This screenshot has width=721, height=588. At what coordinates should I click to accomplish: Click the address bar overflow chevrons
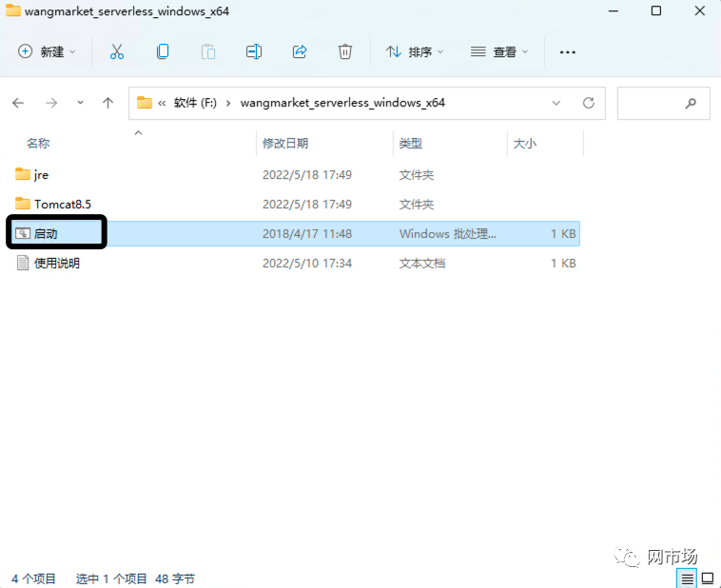point(162,103)
